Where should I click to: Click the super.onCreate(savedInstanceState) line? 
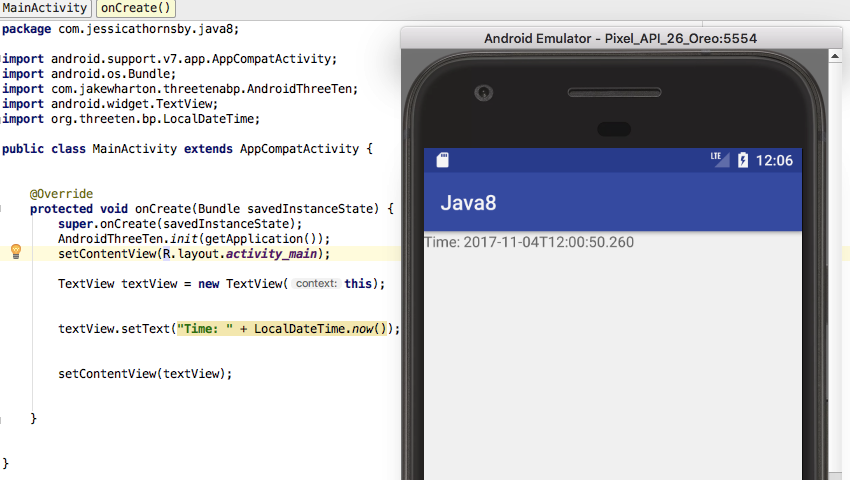[180, 223]
